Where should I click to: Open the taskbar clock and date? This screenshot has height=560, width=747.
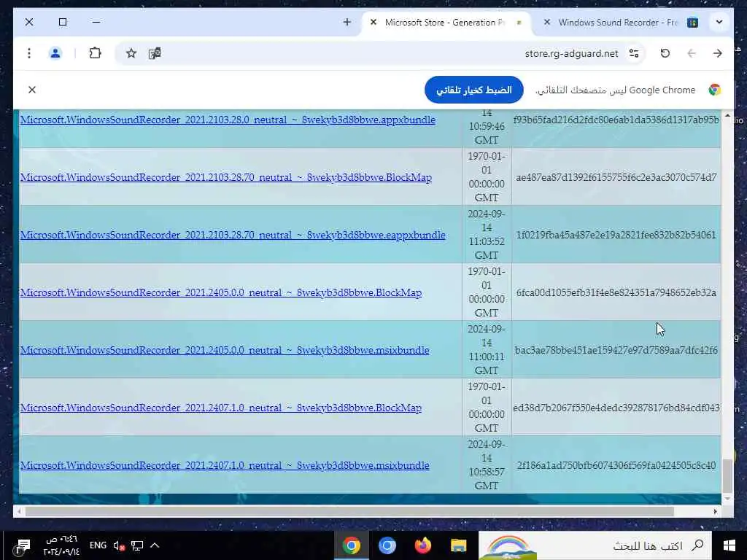(61, 545)
